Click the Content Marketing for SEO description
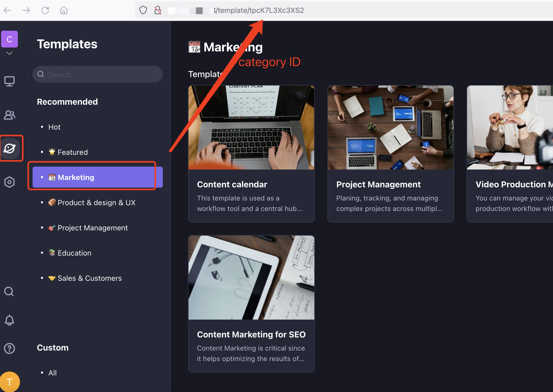553x392 pixels. [251, 353]
